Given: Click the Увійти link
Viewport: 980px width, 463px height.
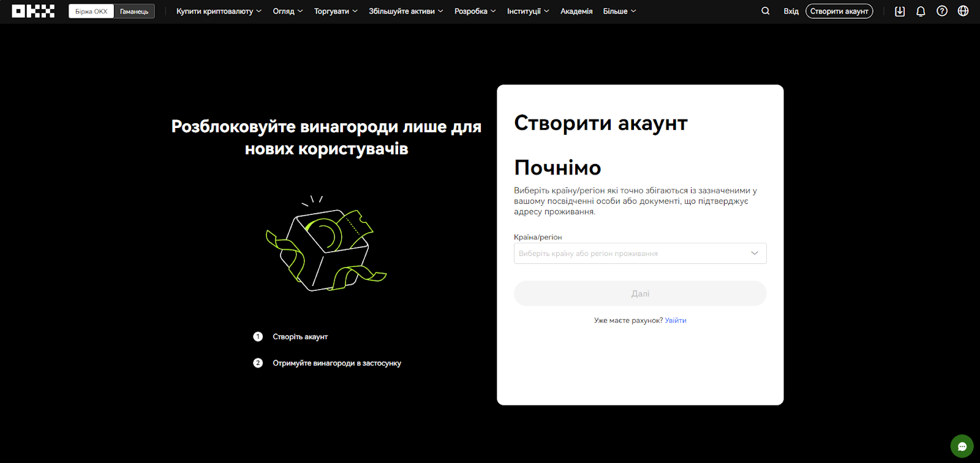Looking at the screenshot, I should point(676,320).
